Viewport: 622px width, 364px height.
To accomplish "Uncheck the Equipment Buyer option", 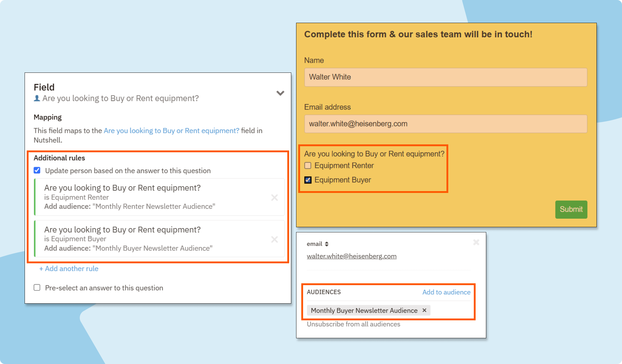I will coord(308,180).
